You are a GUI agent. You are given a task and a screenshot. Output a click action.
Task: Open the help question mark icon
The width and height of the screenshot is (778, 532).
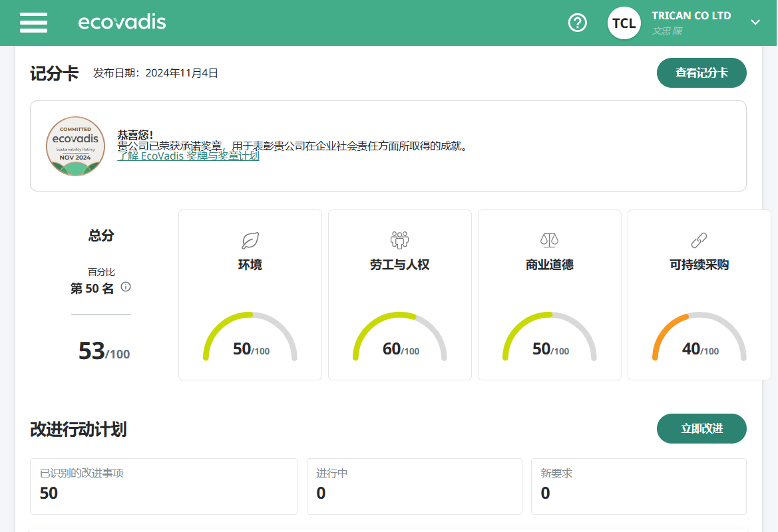coord(577,23)
